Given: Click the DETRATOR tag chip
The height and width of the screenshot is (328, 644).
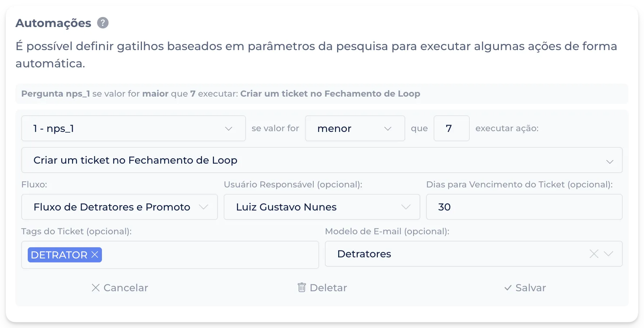Looking at the screenshot, I should pyautogui.click(x=59, y=255).
